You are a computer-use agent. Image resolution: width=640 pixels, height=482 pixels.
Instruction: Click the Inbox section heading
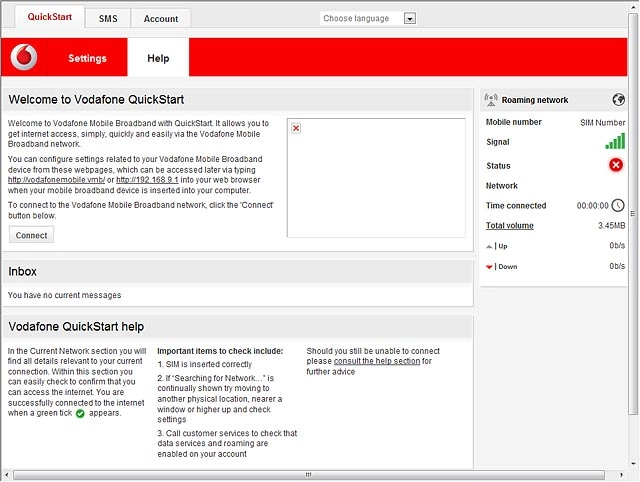click(22, 271)
